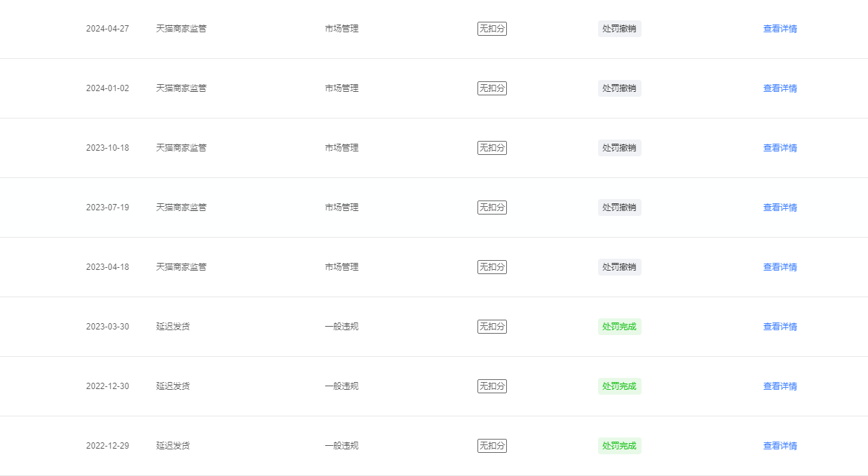View details of 2023-03-30 延迟发货 record
Image resolution: width=868 pixels, height=476 pixels.
click(x=780, y=327)
